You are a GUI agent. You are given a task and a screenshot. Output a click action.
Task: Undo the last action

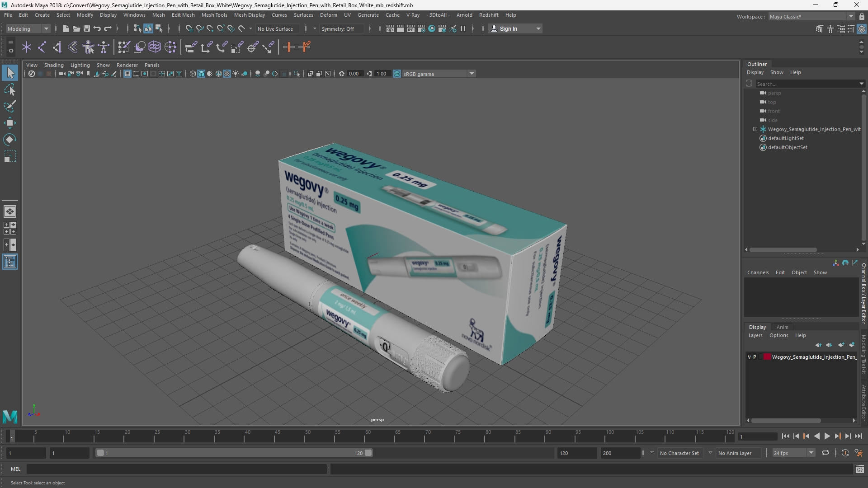tap(97, 28)
